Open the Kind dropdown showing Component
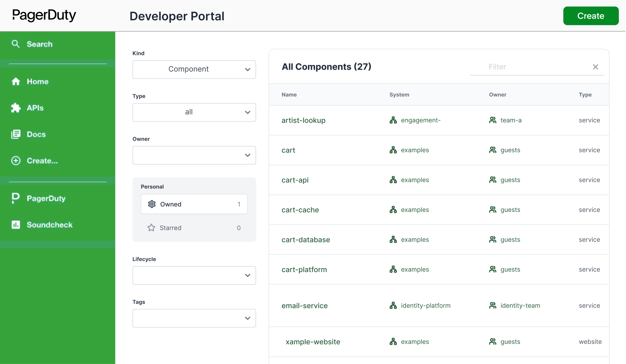This screenshot has height=364, width=626. click(x=194, y=69)
